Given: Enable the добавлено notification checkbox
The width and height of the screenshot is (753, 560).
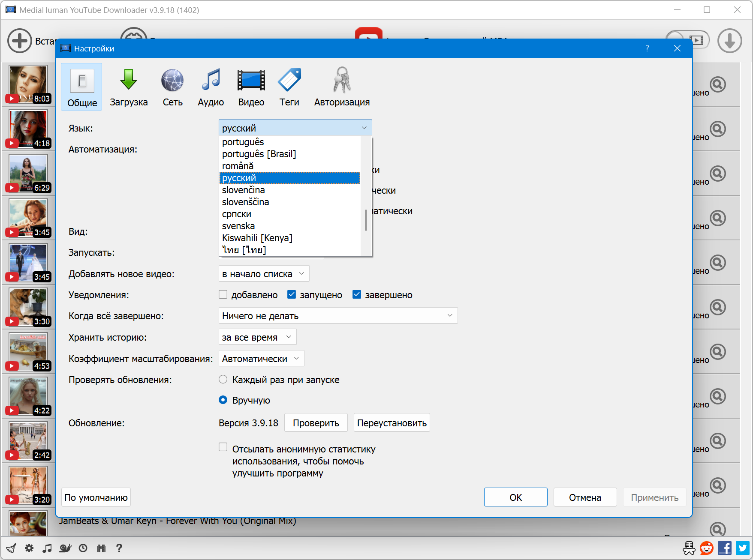Looking at the screenshot, I should pyautogui.click(x=223, y=295).
